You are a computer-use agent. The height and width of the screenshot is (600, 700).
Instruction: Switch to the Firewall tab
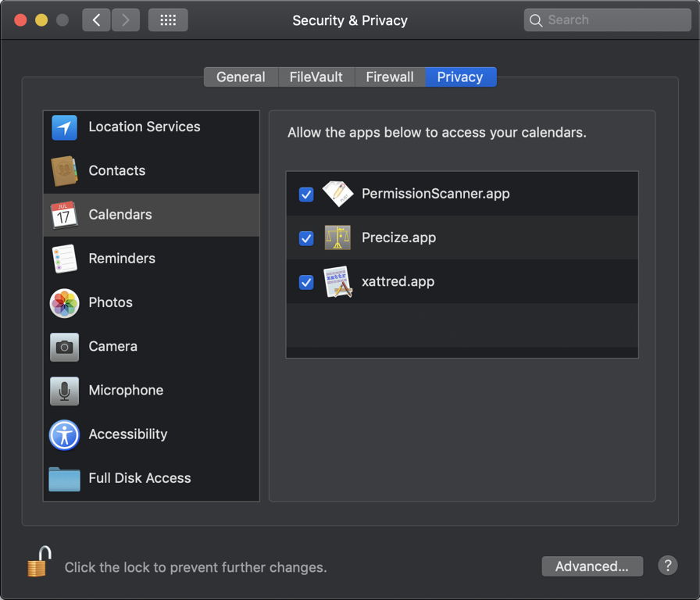(x=390, y=77)
